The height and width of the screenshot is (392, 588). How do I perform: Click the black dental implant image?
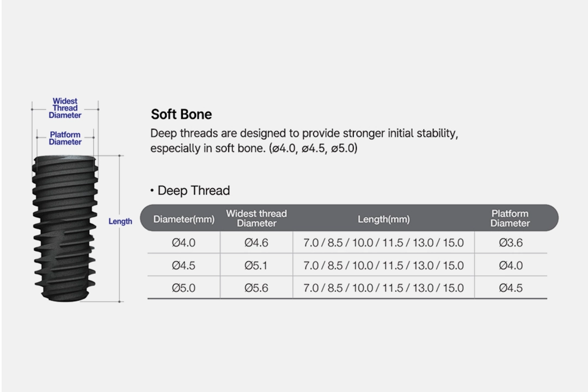(x=65, y=228)
